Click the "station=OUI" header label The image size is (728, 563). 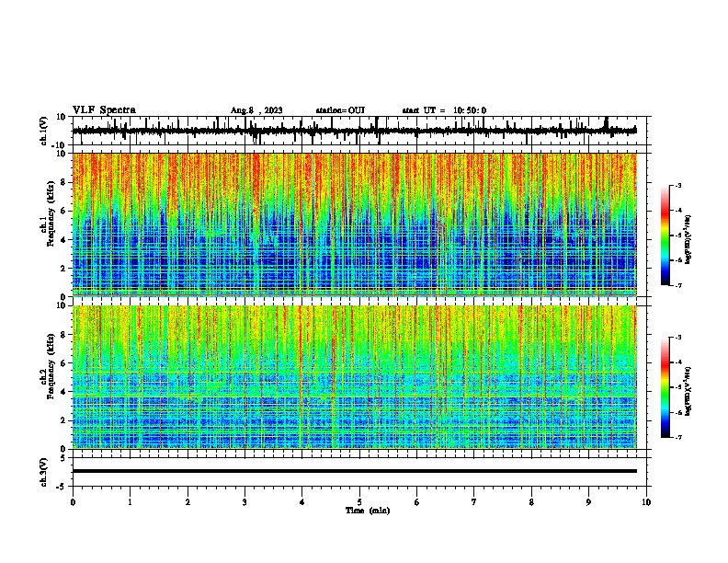pos(340,110)
